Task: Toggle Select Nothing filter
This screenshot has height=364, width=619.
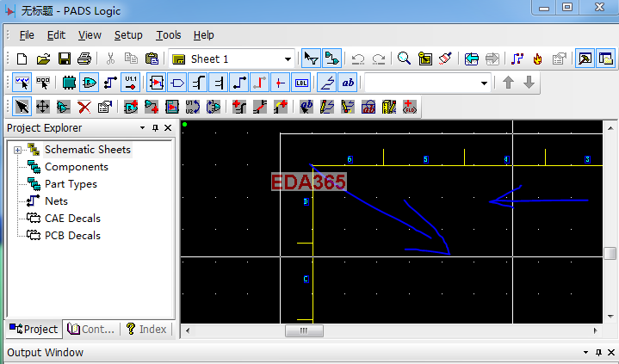Action: [43, 83]
